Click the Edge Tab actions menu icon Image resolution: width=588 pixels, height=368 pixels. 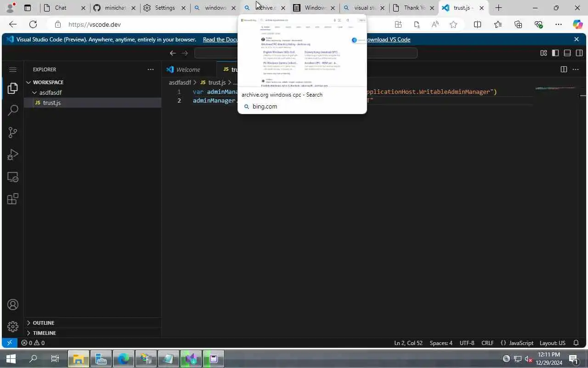28,8
